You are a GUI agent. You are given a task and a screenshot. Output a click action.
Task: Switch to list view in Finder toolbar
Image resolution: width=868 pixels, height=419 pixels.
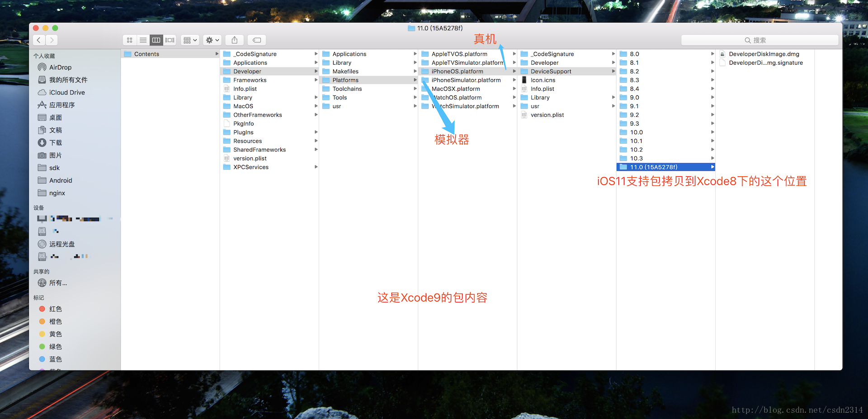(x=143, y=40)
